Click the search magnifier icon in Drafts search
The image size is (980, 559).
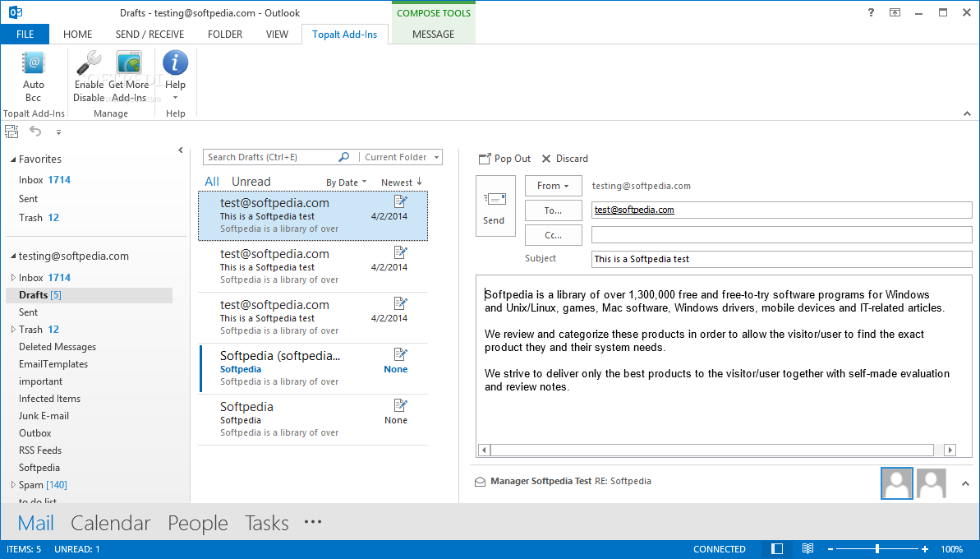pyautogui.click(x=343, y=157)
